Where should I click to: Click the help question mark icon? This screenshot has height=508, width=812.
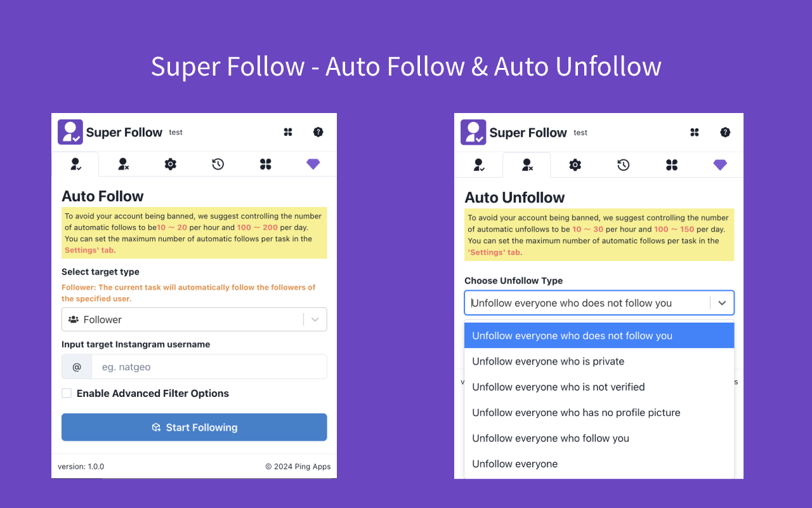318,132
